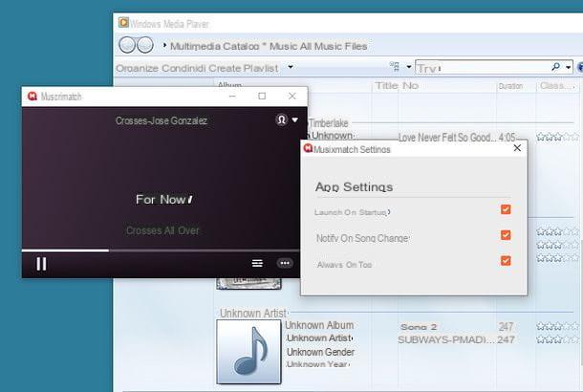583x392 pixels.
Task: Click the Musixmatch logo in player title bar
Action: pyautogui.click(x=32, y=97)
